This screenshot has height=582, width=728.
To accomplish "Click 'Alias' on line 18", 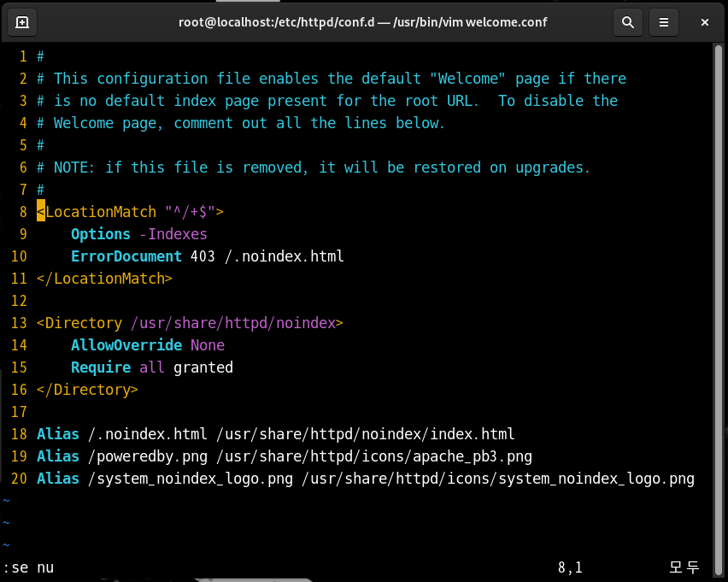I will click(x=58, y=434).
